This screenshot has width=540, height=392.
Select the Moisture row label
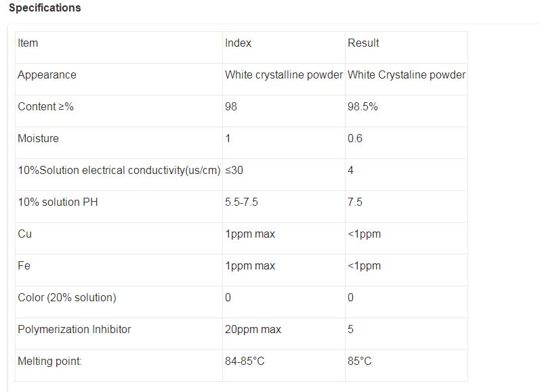pos(38,139)
